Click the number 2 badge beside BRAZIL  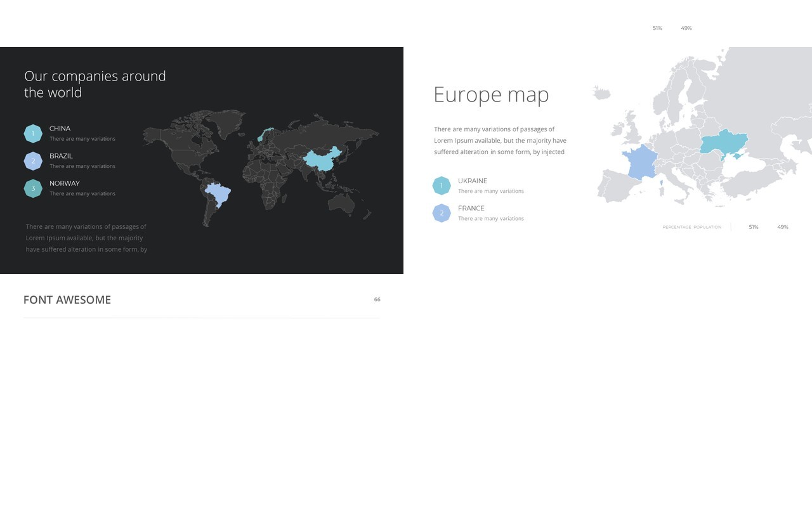click(x=33, y=161)
